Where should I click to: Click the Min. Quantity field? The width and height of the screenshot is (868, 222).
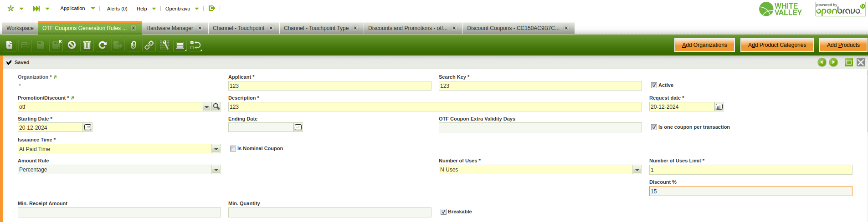tap(329, 212)
